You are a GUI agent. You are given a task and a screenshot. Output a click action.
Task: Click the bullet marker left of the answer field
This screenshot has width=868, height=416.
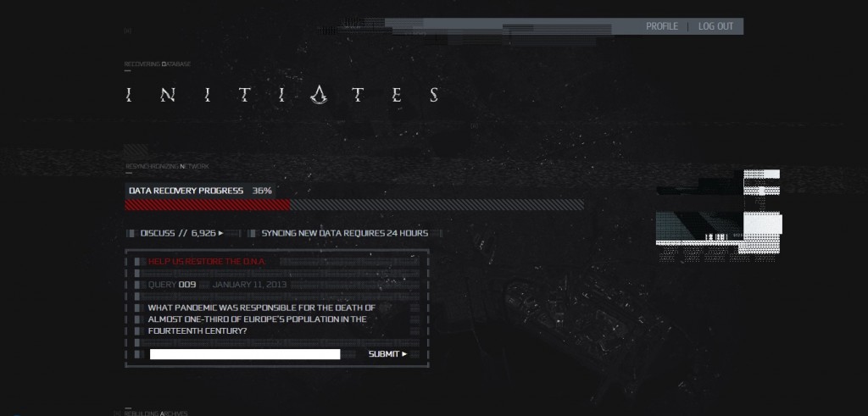click(137, 354)
